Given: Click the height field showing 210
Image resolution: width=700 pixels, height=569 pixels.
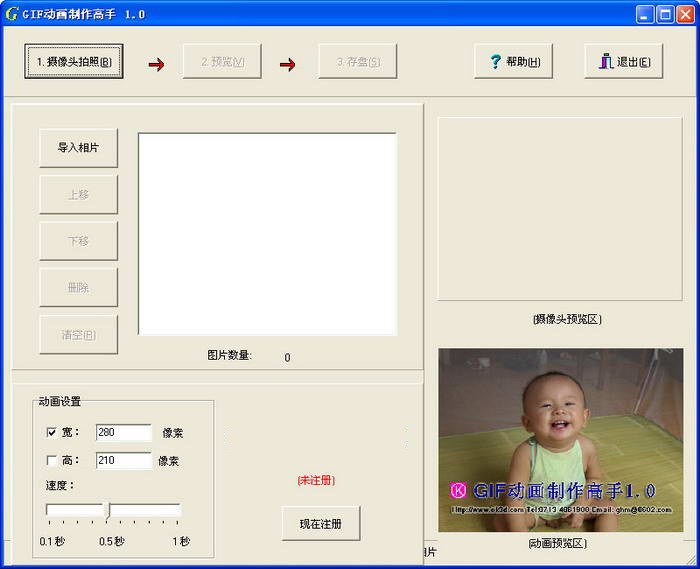Looking at the screenshot, I should 123,461.
